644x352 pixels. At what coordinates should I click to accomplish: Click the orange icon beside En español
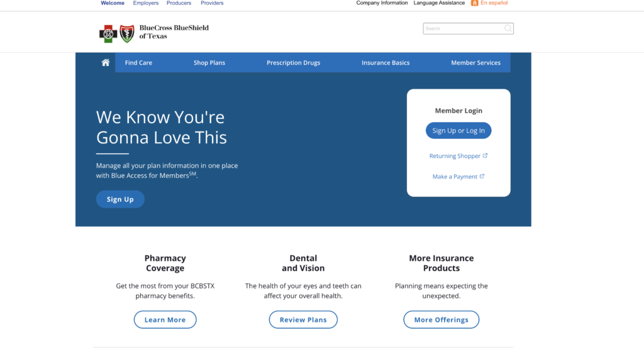474,3
